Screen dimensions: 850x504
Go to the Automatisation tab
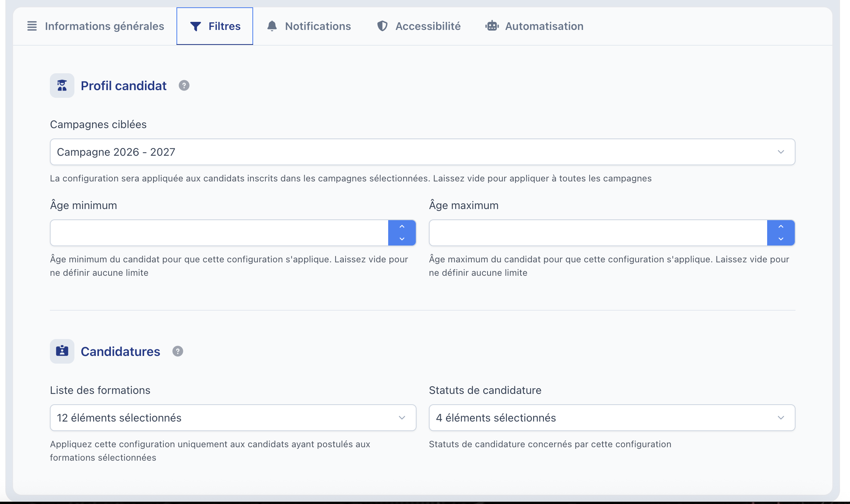click(534, 26)
